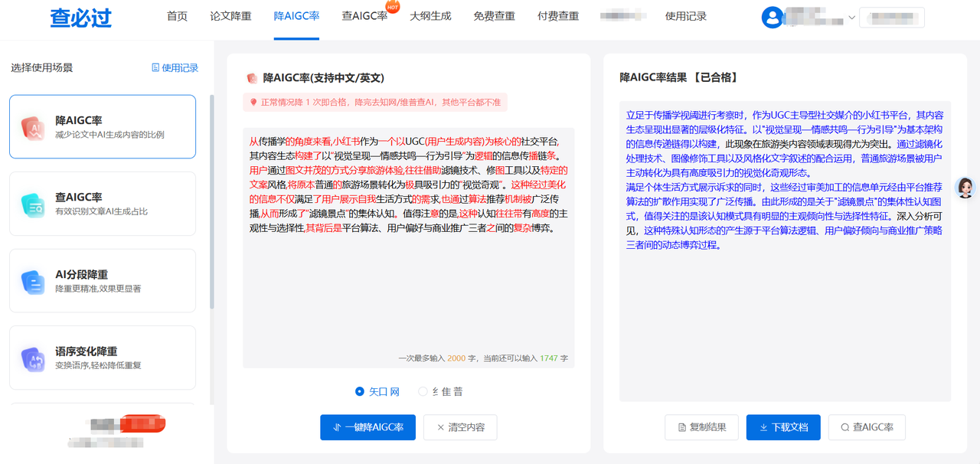Switch to 降AIGC率 nav tab

tap(296, 16)
